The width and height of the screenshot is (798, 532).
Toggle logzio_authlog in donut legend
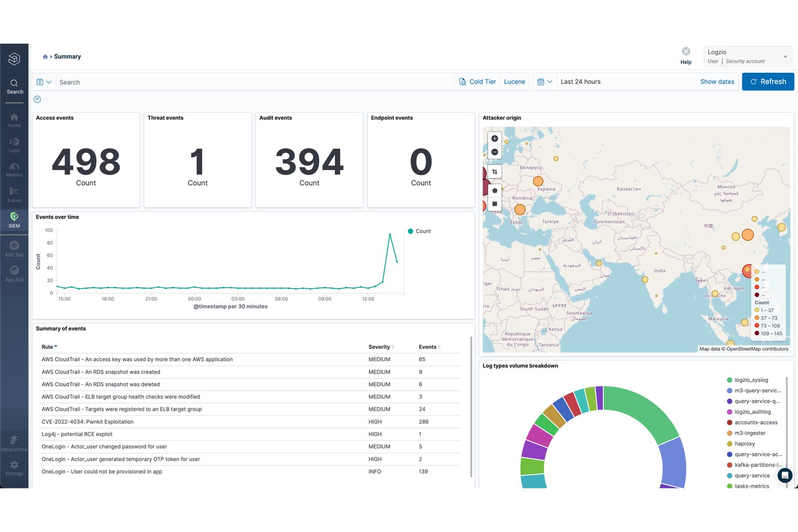coord(749,412)
